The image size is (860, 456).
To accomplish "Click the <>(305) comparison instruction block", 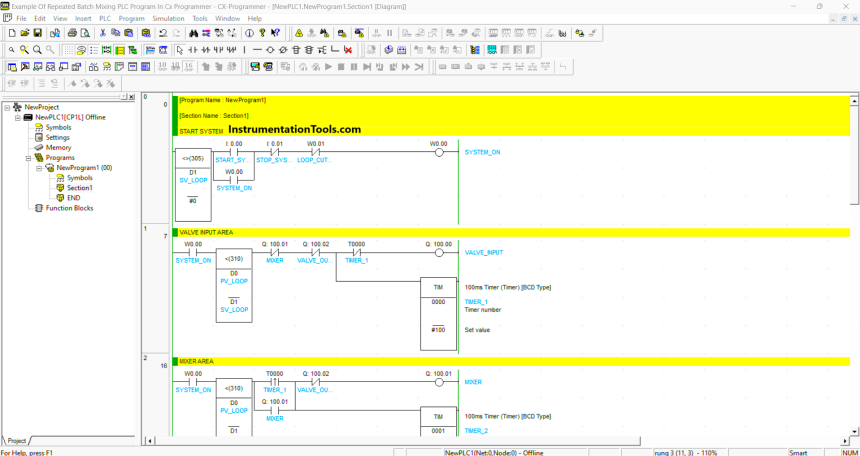I will 193,184.
